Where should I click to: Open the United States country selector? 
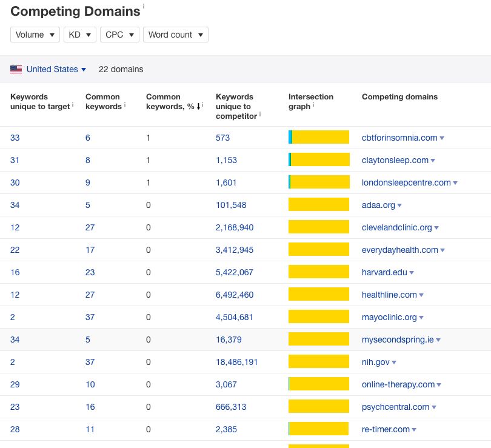pyautogui.click(x=56, y=69)
